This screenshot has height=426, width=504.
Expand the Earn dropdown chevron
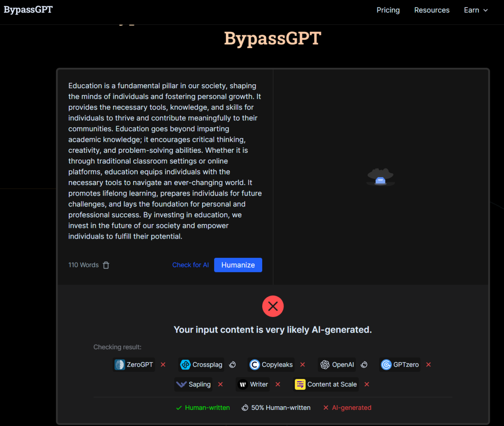[x=485, y=10]
